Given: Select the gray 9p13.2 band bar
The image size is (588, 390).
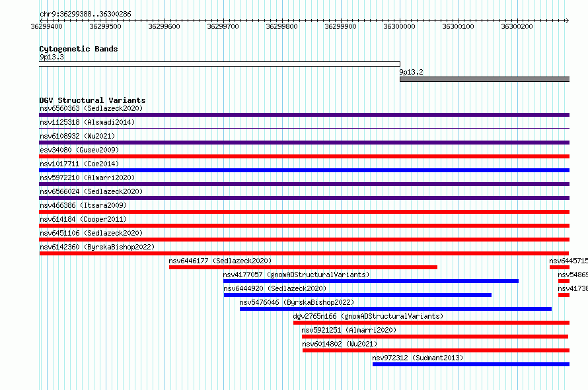Looking at the screenshot, I should [x=484, y=79].
